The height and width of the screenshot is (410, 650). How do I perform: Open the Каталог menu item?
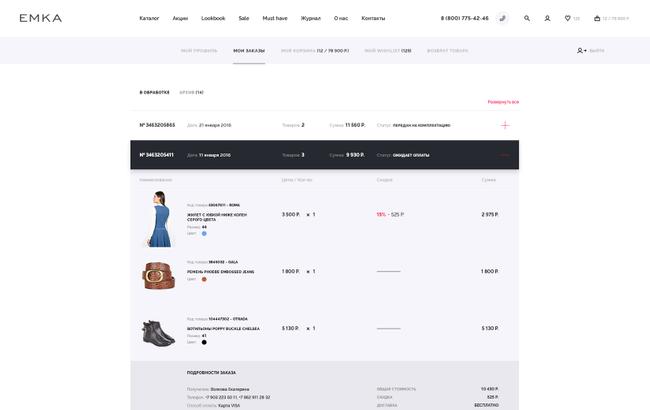[149, 18]
